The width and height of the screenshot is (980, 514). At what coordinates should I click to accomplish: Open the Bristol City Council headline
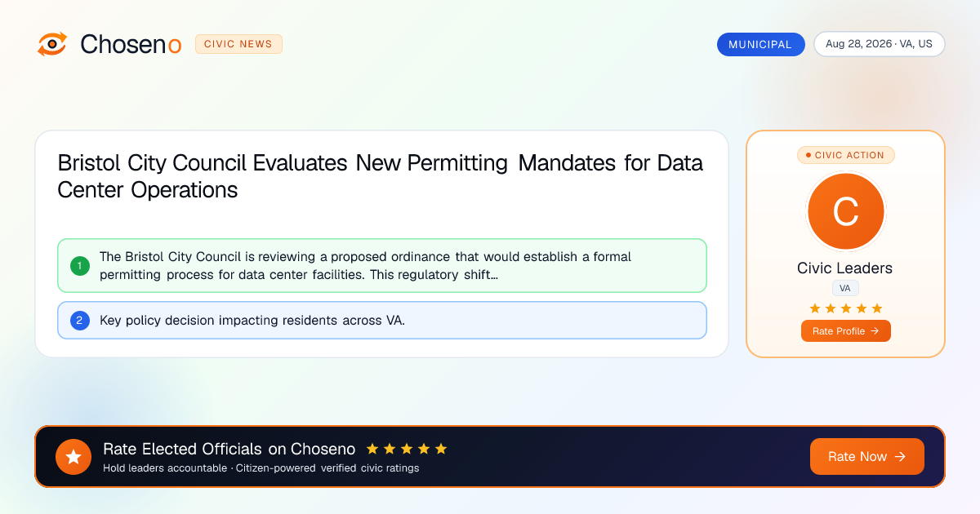[x=381, y=176]
